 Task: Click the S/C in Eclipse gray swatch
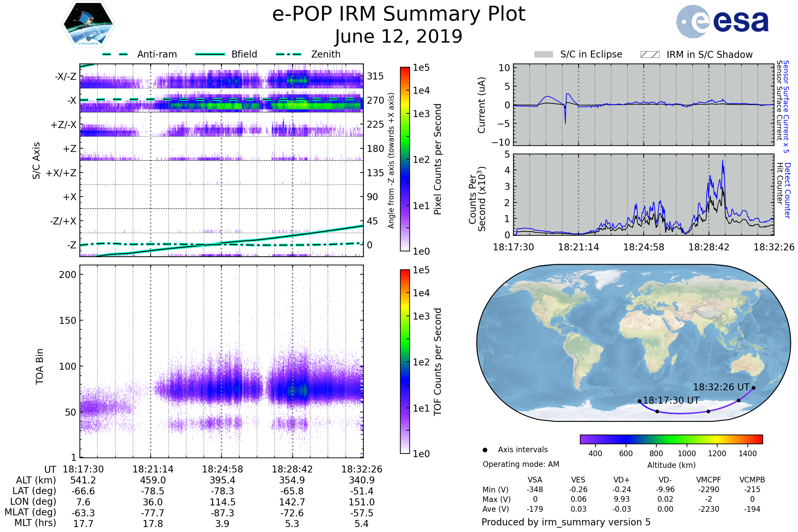click(543, 55)
